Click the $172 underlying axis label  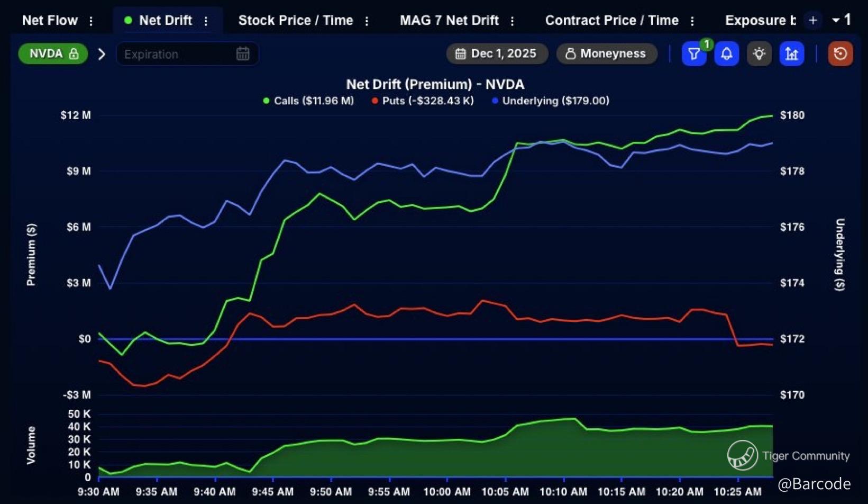click(x=792, y=339)
